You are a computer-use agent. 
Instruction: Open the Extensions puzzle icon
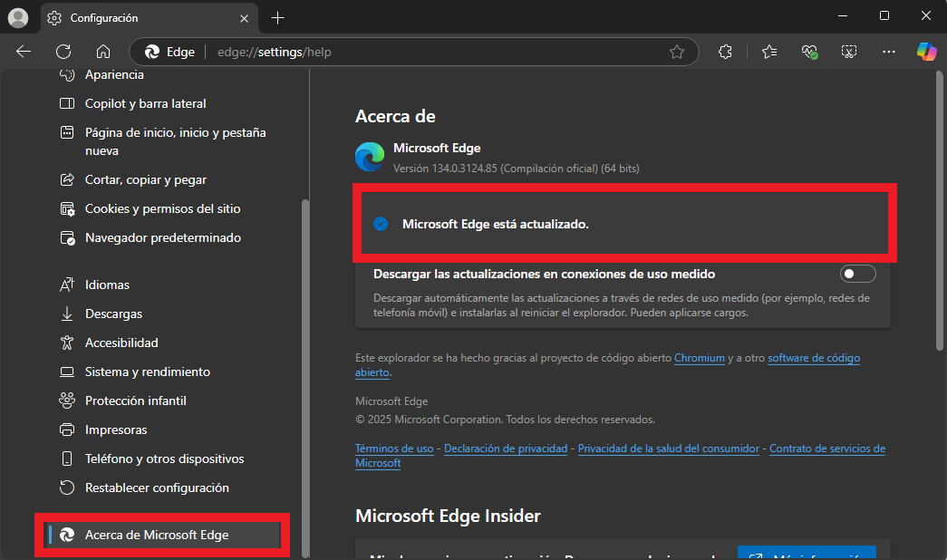tap(725, 52)
